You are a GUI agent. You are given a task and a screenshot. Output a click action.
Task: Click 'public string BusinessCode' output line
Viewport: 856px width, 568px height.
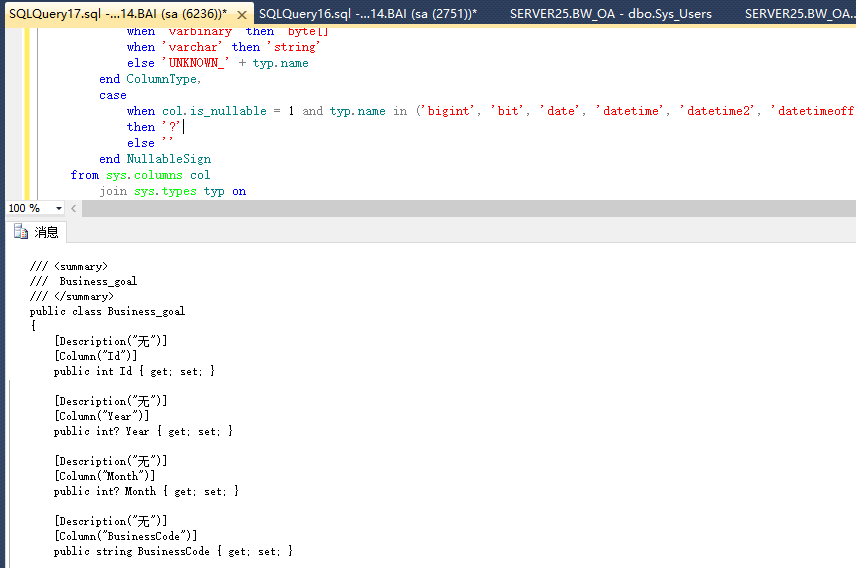[x=173, y=552]
